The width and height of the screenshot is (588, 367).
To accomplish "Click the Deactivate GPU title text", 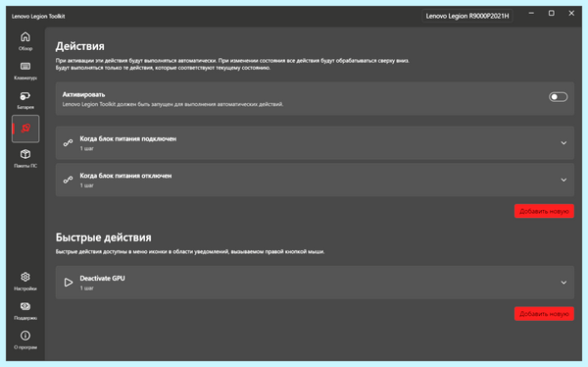I will click(102, 278).
